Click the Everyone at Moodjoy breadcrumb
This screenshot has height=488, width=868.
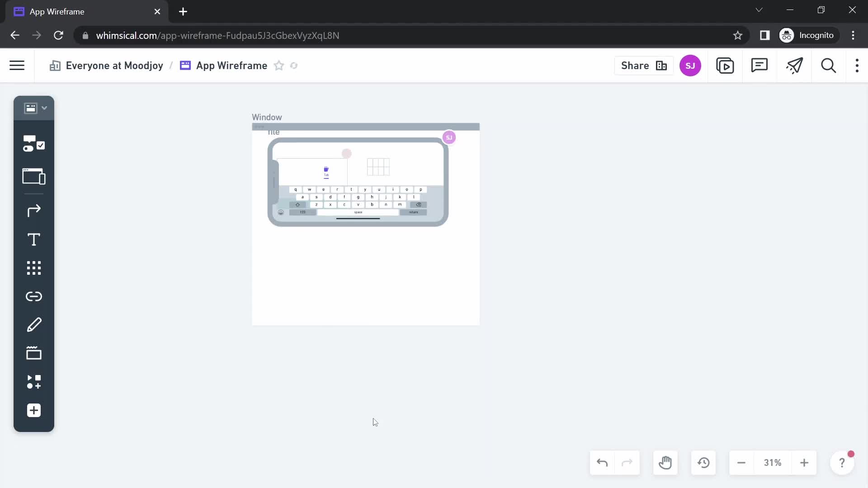pos(114,66)
